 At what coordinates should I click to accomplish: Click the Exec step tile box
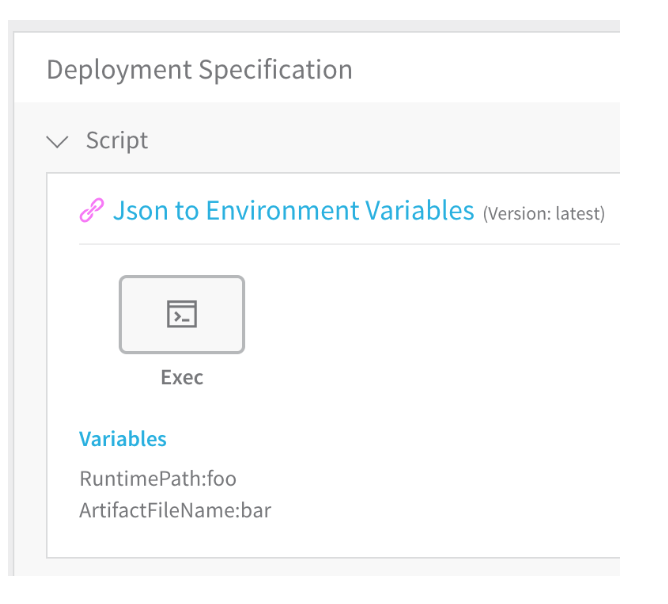point(182,314)
